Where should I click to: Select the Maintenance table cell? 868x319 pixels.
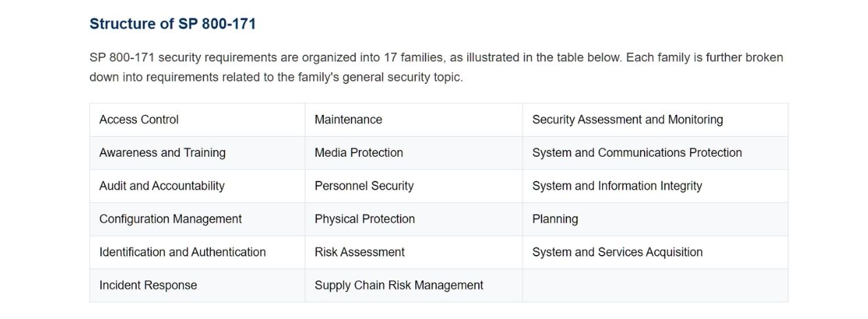pos(414,120)
